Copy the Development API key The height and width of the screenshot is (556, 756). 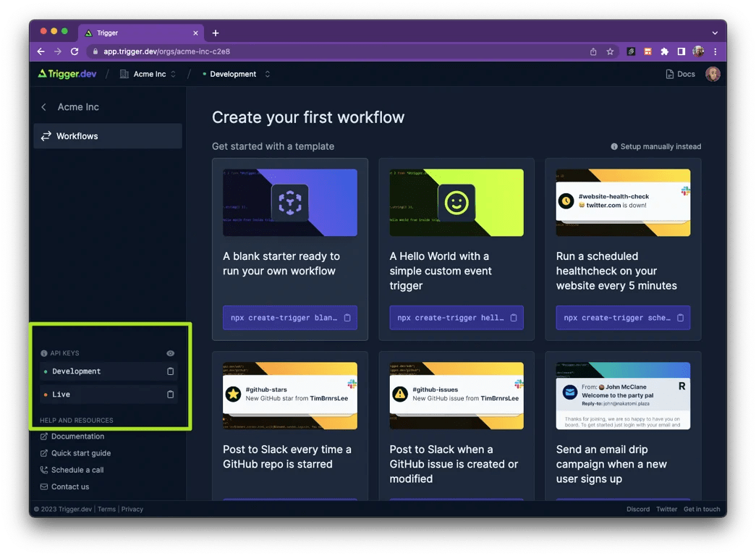170,371
